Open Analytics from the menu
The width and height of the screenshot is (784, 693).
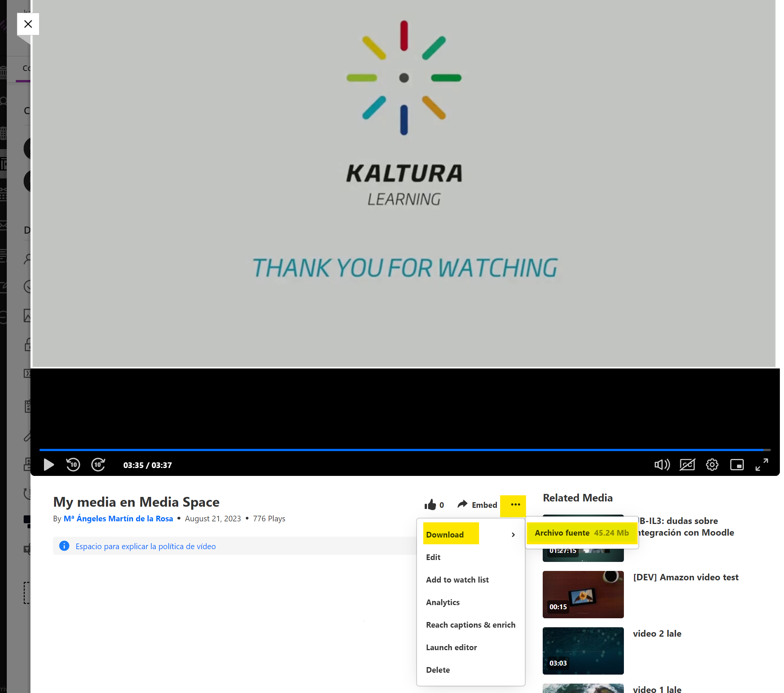tap(443, 602)
